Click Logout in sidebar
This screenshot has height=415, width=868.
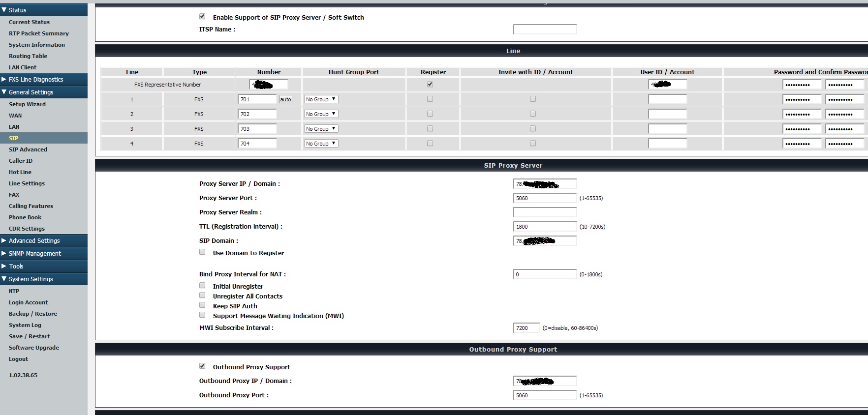coord(18,359)
